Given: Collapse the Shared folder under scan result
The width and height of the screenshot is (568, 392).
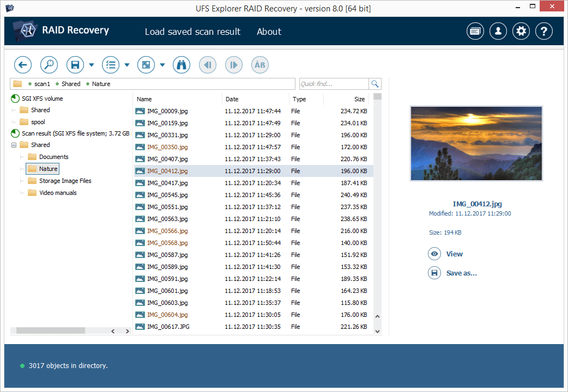Looking at the screenshot, I should [x=15, y=144].
